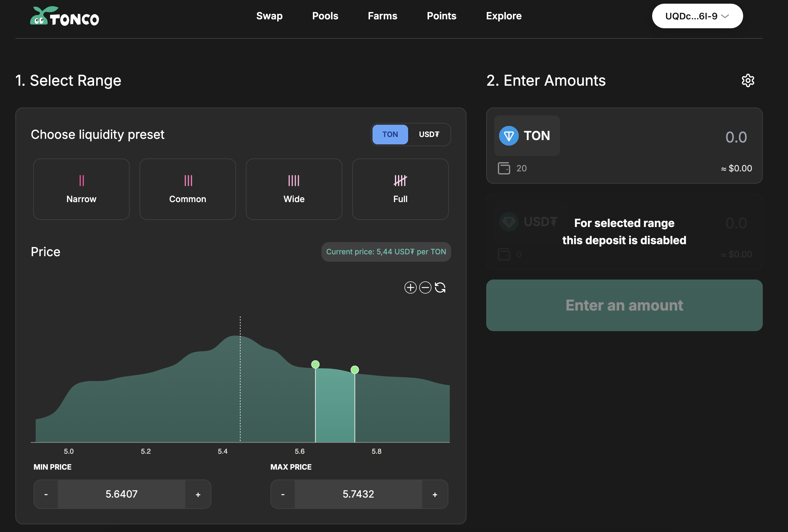788x532 pixels.
Task: Click the Tonco logo
Action: coord(65,16)
